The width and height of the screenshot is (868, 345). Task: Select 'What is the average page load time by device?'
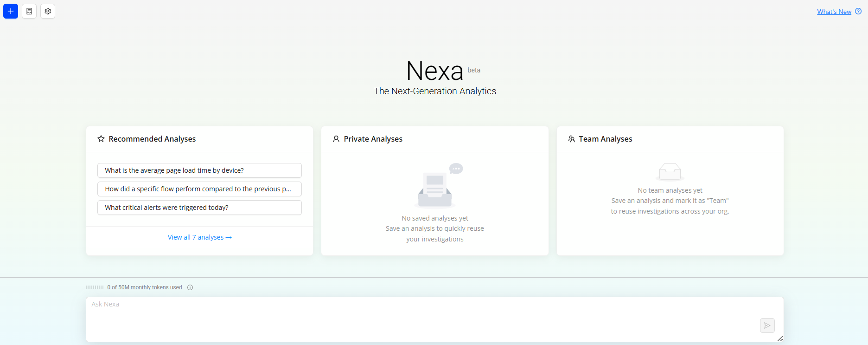199,170
